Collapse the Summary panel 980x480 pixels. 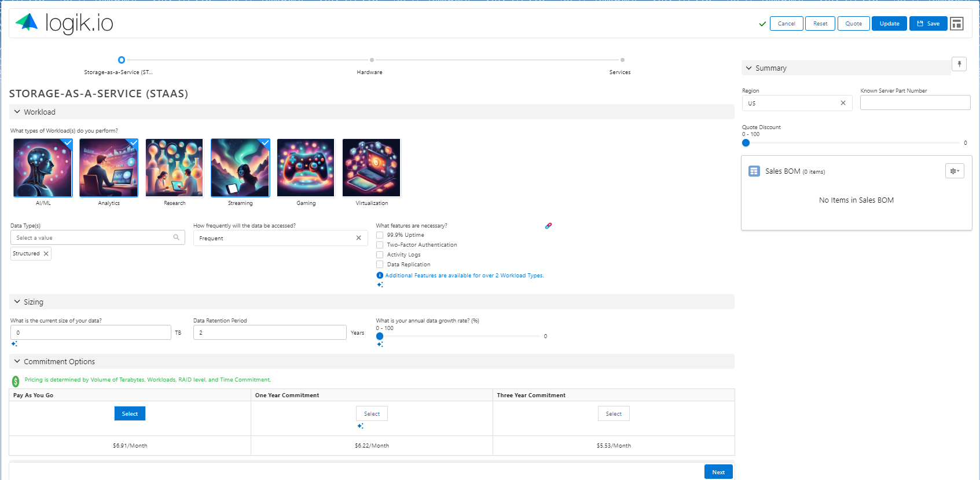[749, 68]
